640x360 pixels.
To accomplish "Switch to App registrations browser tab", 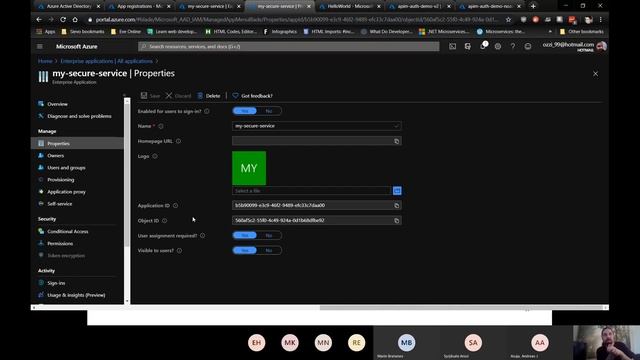I will coord(140,7).
